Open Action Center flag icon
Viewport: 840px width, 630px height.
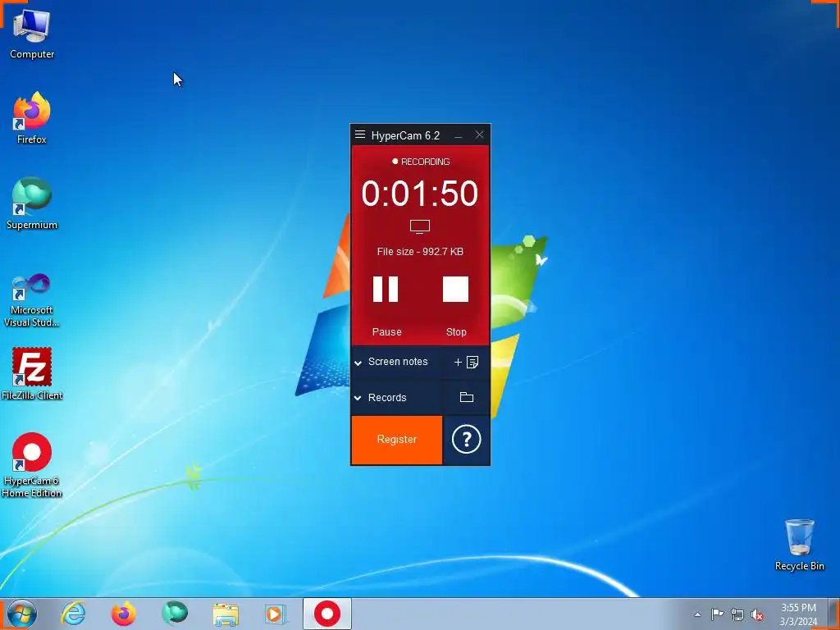pyautogui.click(x=717, y=614)
